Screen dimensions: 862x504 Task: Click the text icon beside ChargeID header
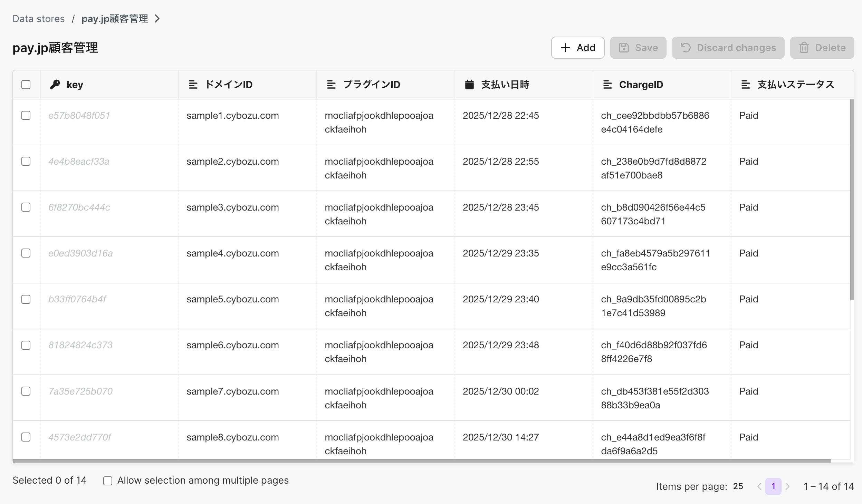(607, 84)
